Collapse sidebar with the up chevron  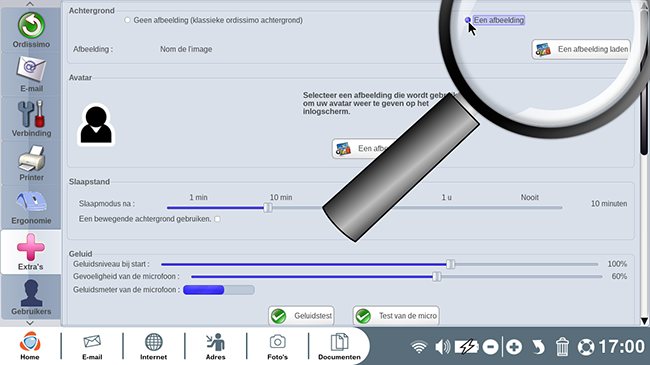(x=30, y=4)
